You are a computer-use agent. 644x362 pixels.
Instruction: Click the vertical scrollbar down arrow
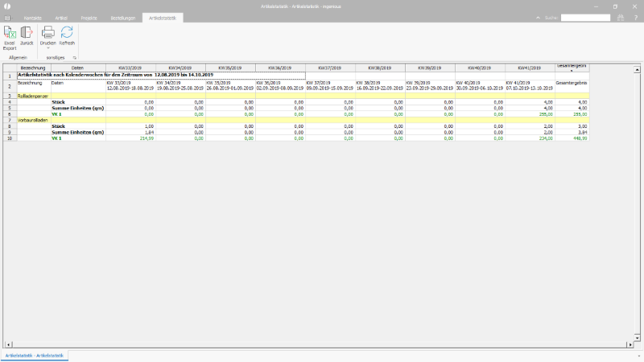[x=637, y=337]
